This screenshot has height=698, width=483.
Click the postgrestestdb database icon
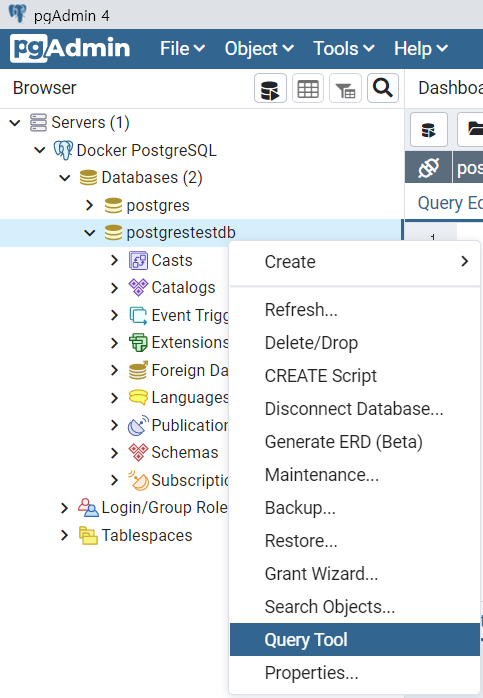113,233
